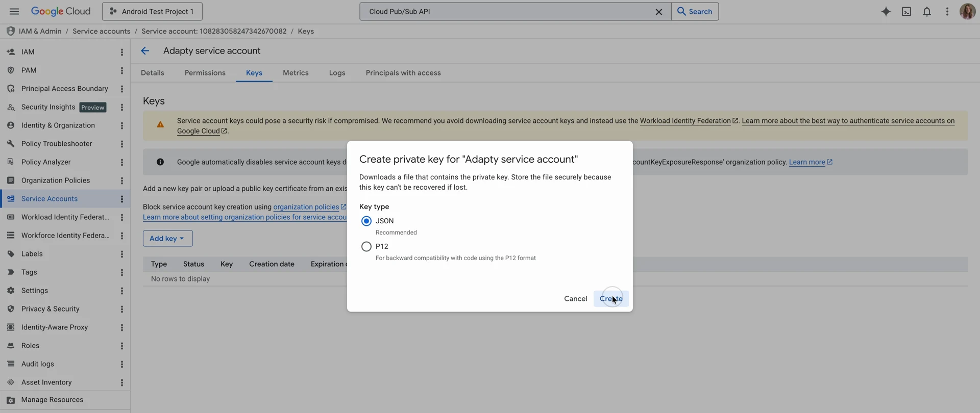The image size is (980, 413).
Task: Click the Security Insights icon
Action: click(x=11, y=107)
